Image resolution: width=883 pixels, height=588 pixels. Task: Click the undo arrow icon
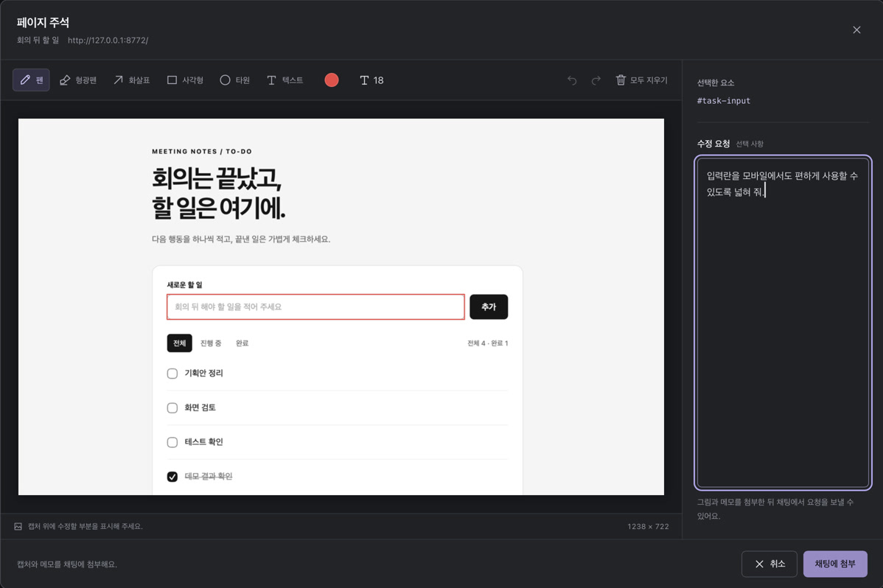pyautogui.click(x=572, y=80)
